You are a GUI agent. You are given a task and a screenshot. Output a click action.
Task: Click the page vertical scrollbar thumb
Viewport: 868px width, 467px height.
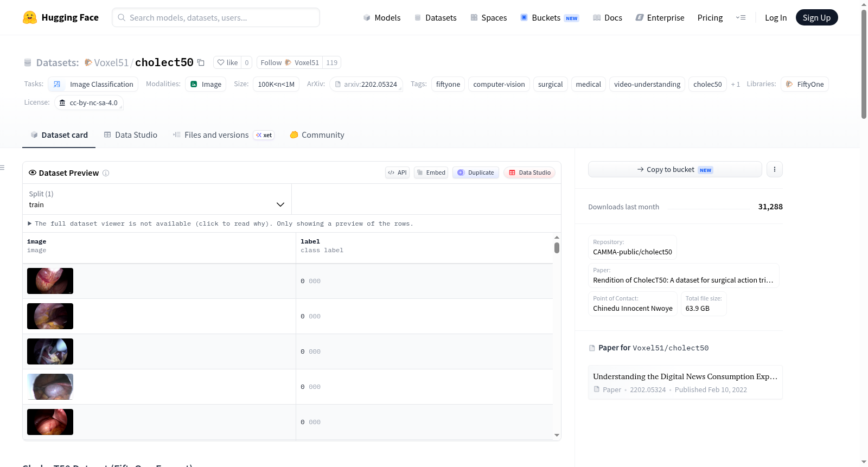(864, 64)
